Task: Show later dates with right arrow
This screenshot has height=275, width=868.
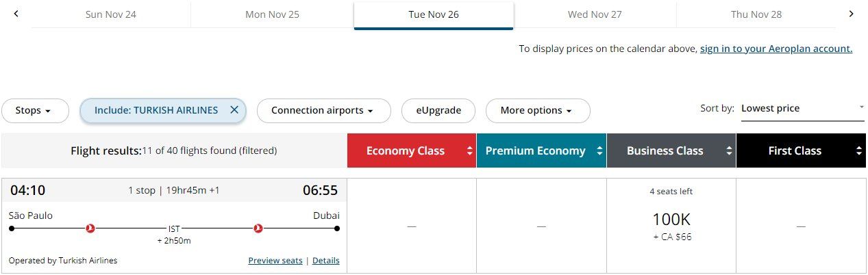Action: [851, 14]
